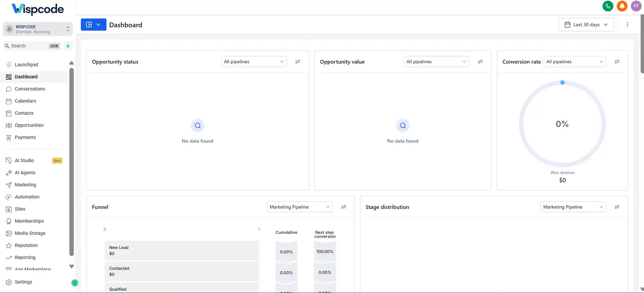Open Opportunity value All pipelines dropdown

pos(437,62)
